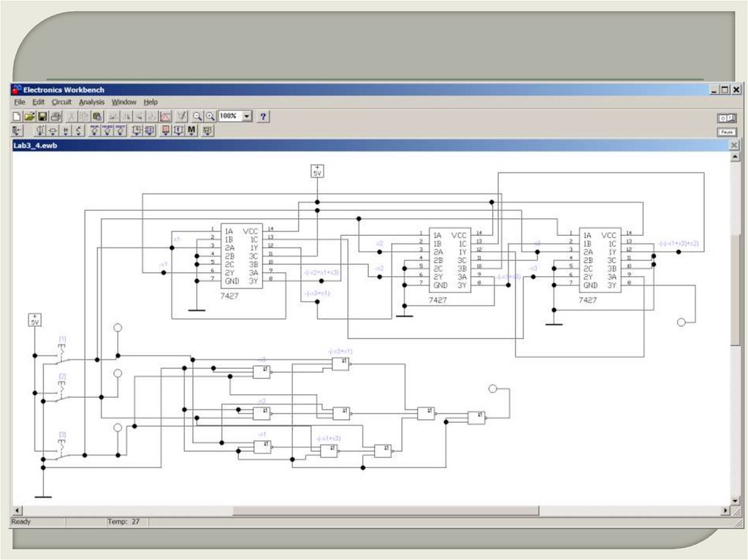The height and width of the screenshot is (560, 748).
Task: Click the horizontal scrollbar thumb
Action: [x=386, y=511]
